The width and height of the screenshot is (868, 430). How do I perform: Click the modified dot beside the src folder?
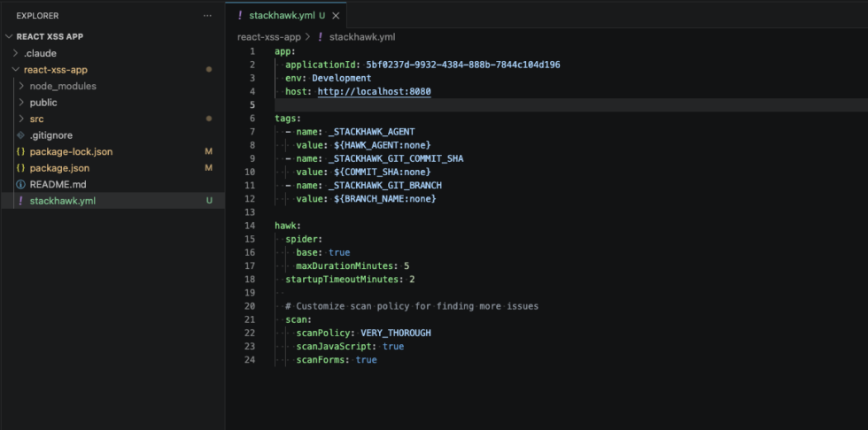[209, 119]
